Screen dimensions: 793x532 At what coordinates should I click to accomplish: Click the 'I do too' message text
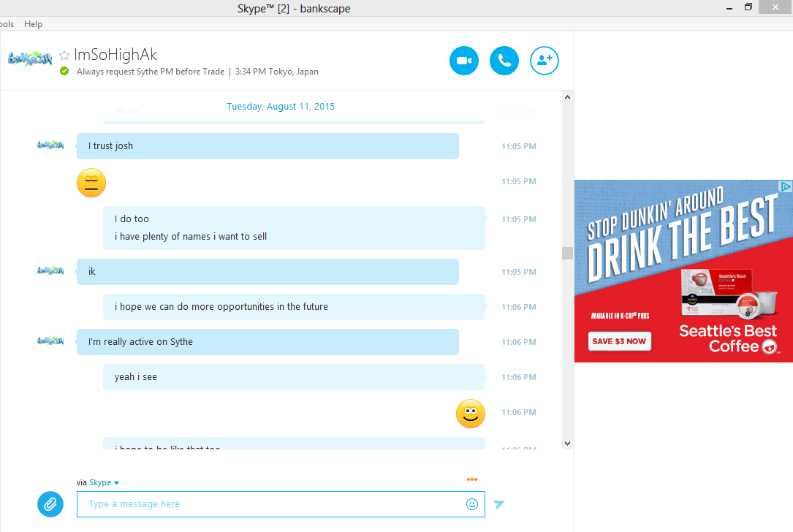pyautogui.click(x=132, y=219)
